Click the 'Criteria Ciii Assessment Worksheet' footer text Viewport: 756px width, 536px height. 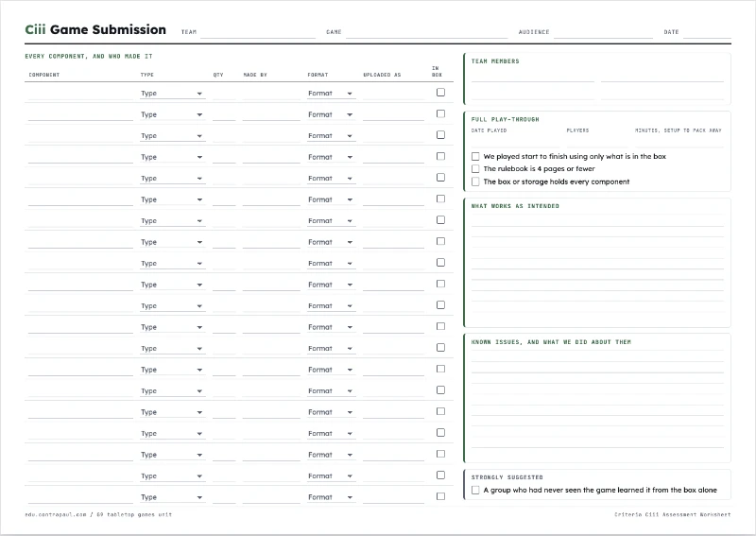point(673,515)
